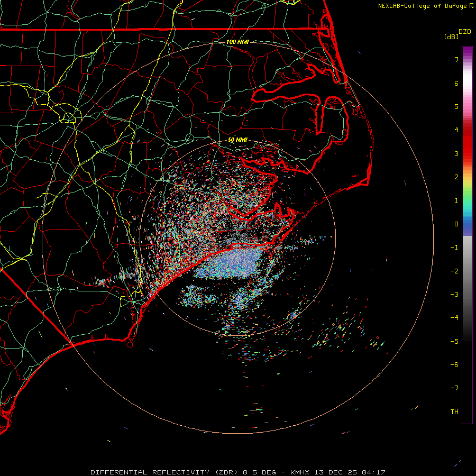This screenshot has height=476, width=476.
Task: Click the '-4' value on color scale
Action: click(454, 318)
